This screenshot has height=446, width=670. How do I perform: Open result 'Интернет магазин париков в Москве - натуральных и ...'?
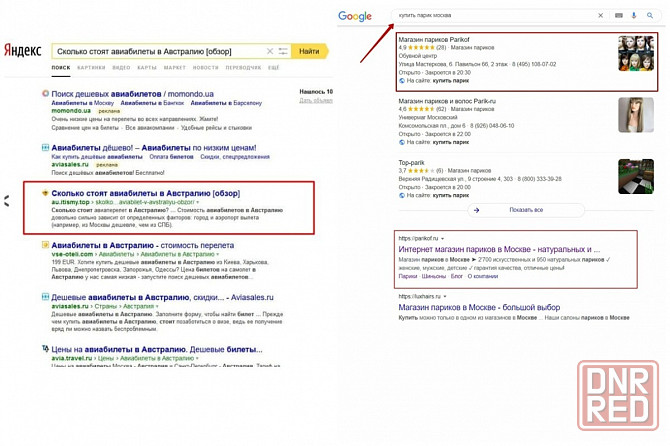click(499, 249)
